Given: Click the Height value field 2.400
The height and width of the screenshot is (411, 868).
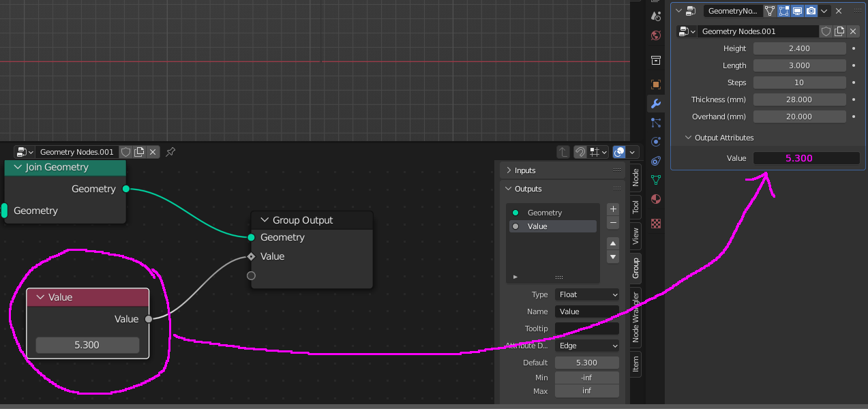Looking at the screenshot, I should [x=799, y=48].
